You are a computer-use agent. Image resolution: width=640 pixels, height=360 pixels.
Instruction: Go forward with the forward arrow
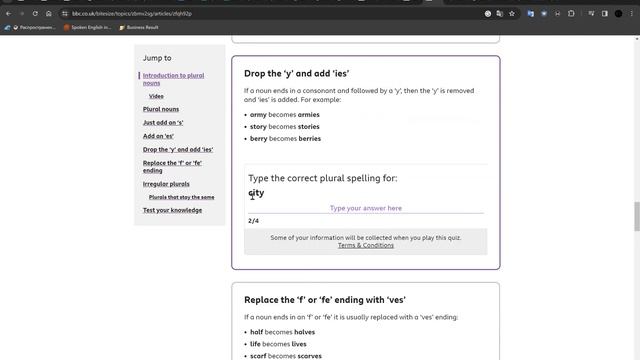(22, 13)
